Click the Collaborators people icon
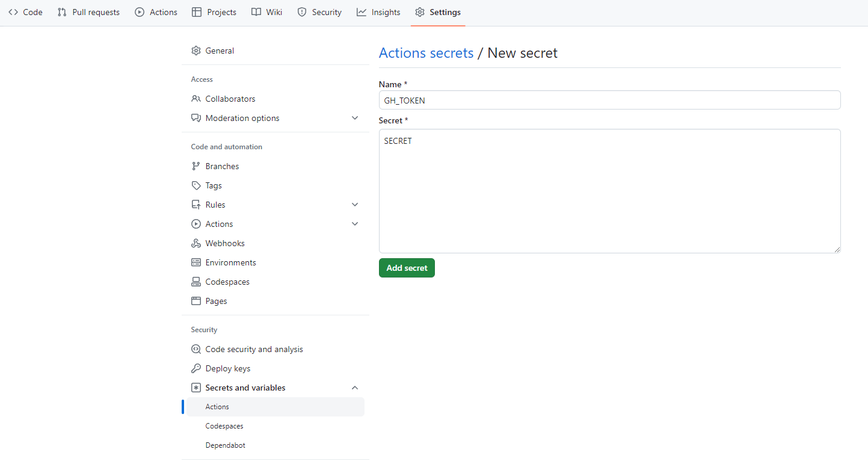Image resolution: width=868 pixels, height=464 pixels. click(x=196, y=99)
